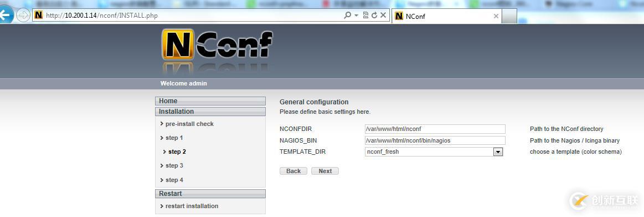Screen dimensions: 644x217
Task: Click the TEMPLATE_DIR label
Action: pos(303,152)
